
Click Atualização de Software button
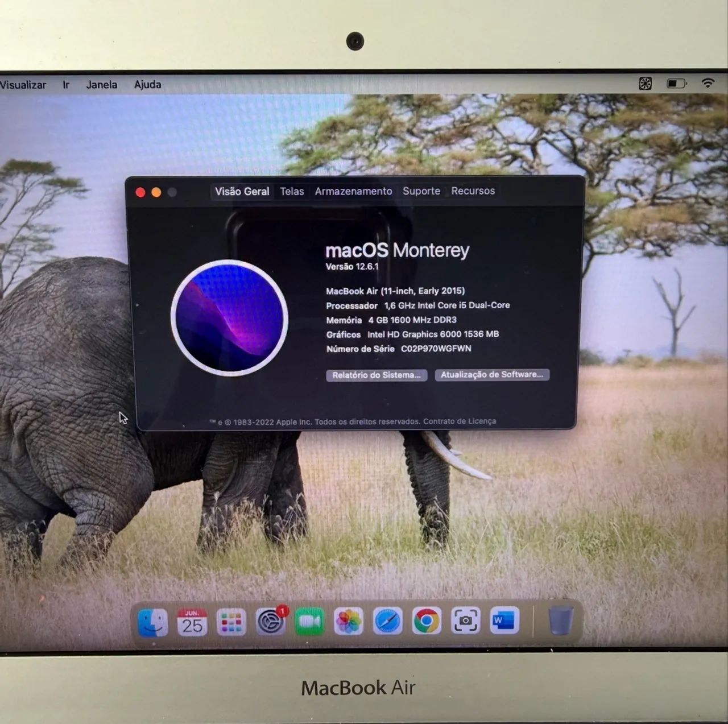pyautogui.click(x=492, y=375)
